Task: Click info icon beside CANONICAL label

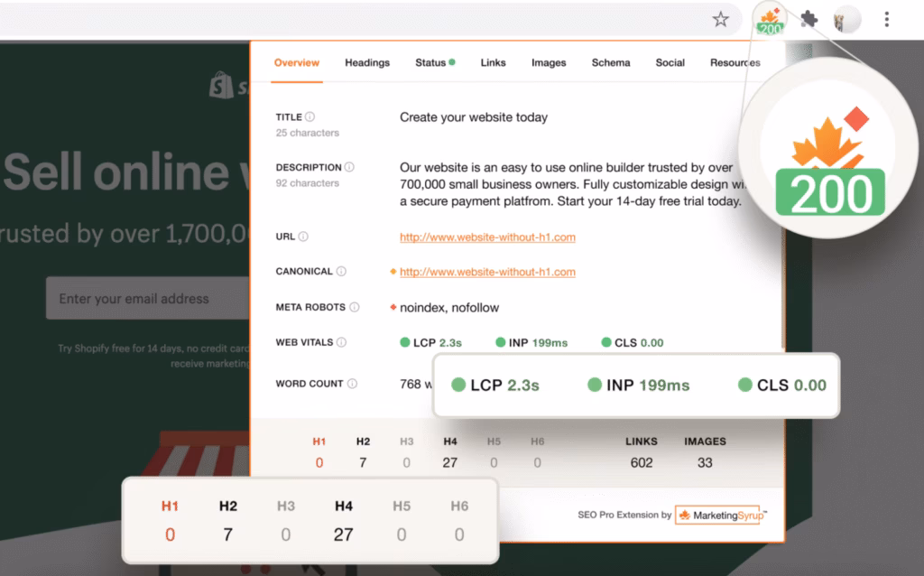Action: coord(341,271)
